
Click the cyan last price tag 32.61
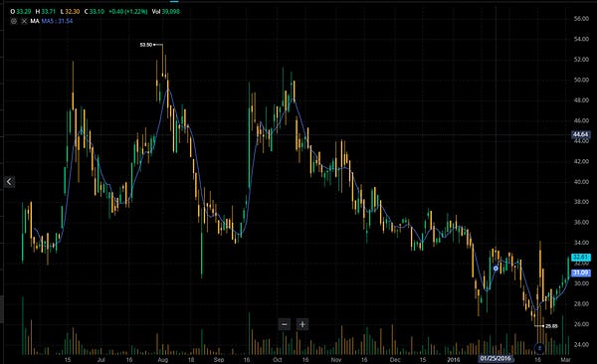pos(581,258)
